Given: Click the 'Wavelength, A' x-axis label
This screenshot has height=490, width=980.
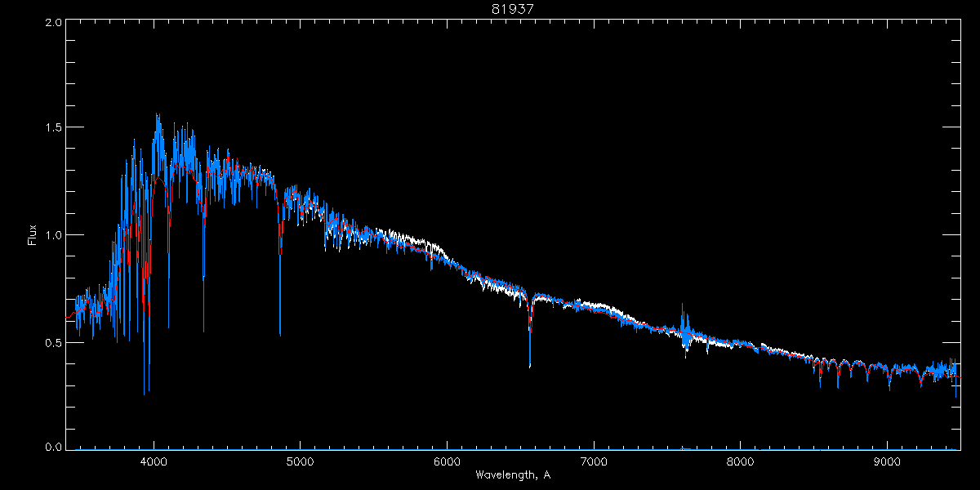Looking at the screenshot, I should [x=512, y=474].
